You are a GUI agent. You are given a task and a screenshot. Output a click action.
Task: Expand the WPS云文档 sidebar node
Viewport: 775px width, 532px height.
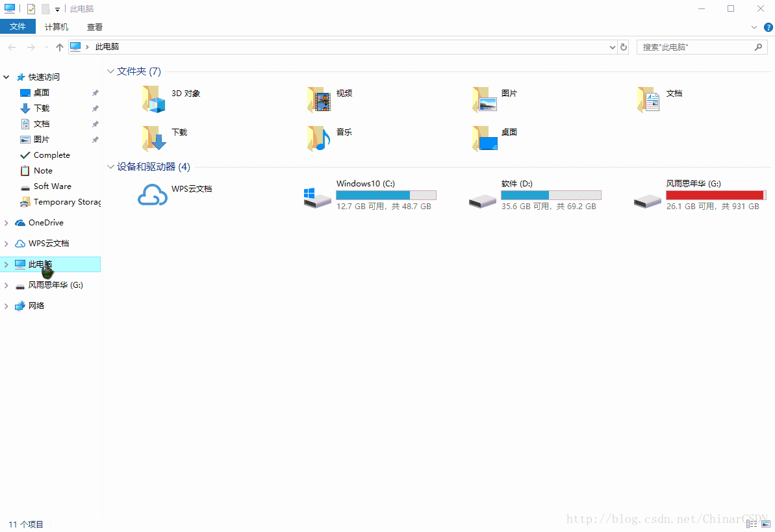pos(6,244)
